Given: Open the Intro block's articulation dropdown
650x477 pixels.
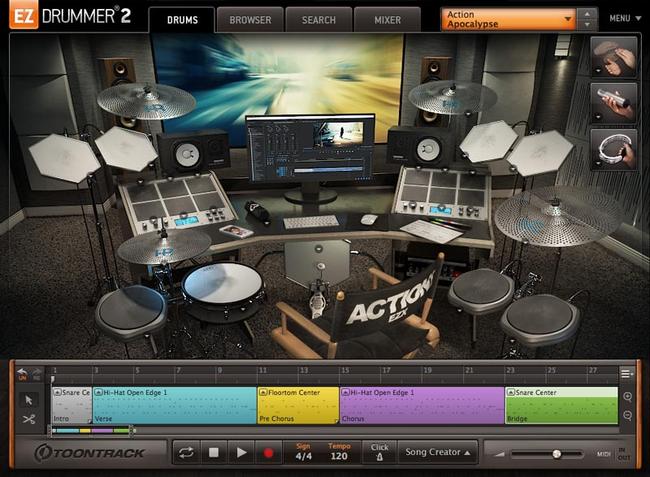Looking at the screenshot, I should tap(58, 392).
